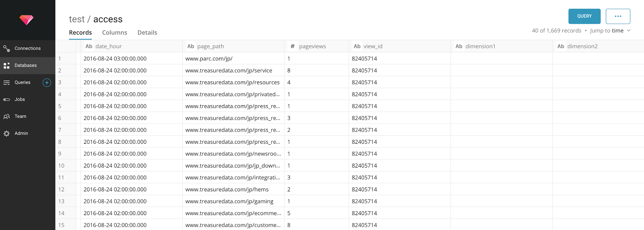Screen dimensions: 644x230
Task: Click the access table title
Action: click(x=108, y=19)
